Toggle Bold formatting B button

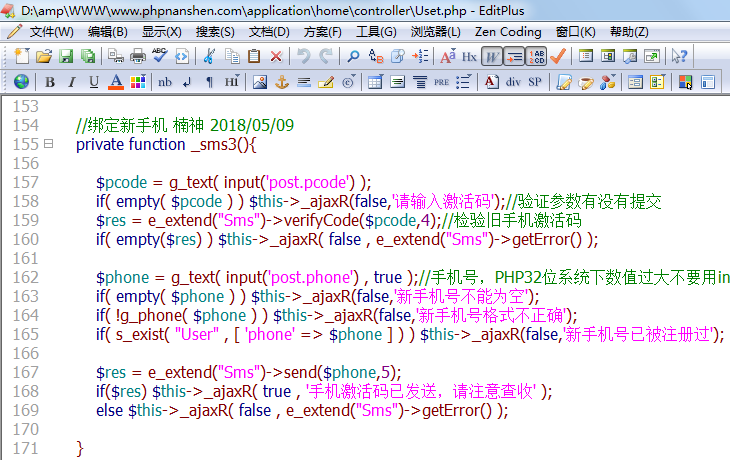point(49,82)
